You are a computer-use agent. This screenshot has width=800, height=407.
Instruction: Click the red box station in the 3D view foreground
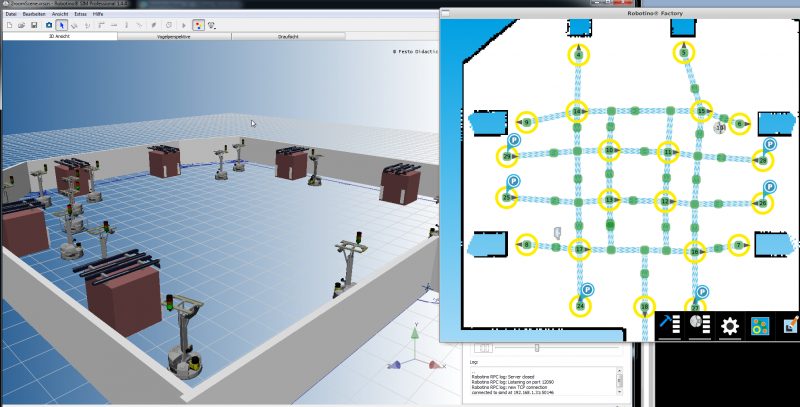[x=123, y=297]
